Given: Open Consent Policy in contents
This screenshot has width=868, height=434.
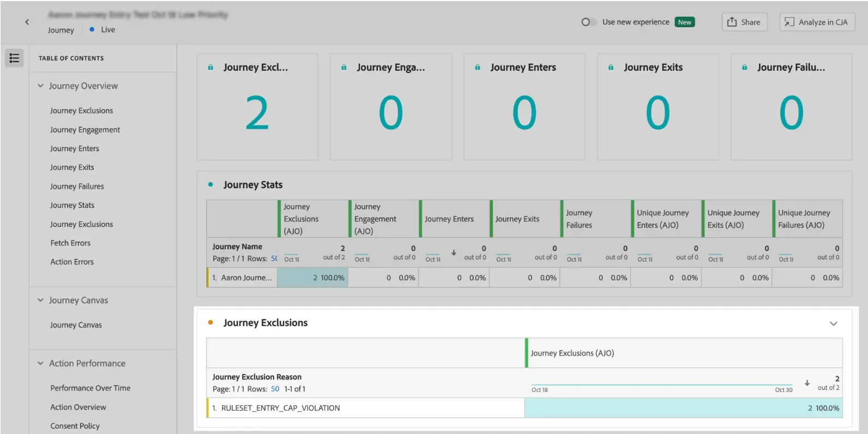Looking at the screenshot, I should pyautogui.click(x=75, y=426).
